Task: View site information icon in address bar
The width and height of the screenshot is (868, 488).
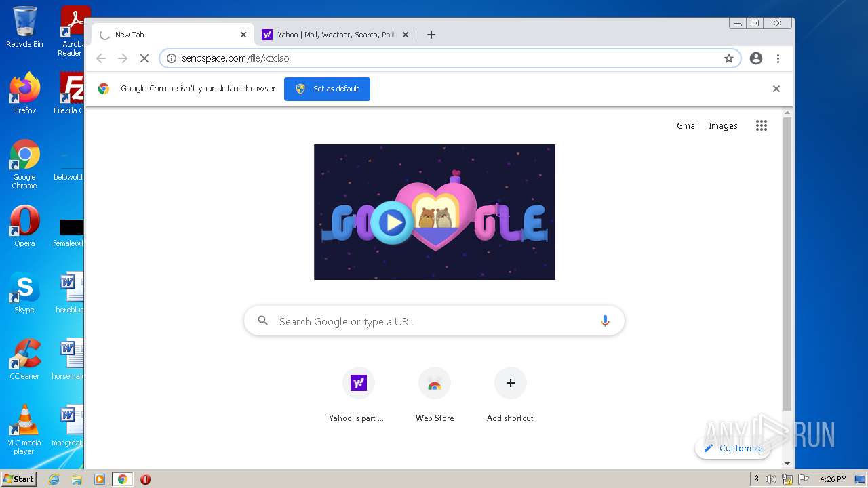Action: pos(172,58)
